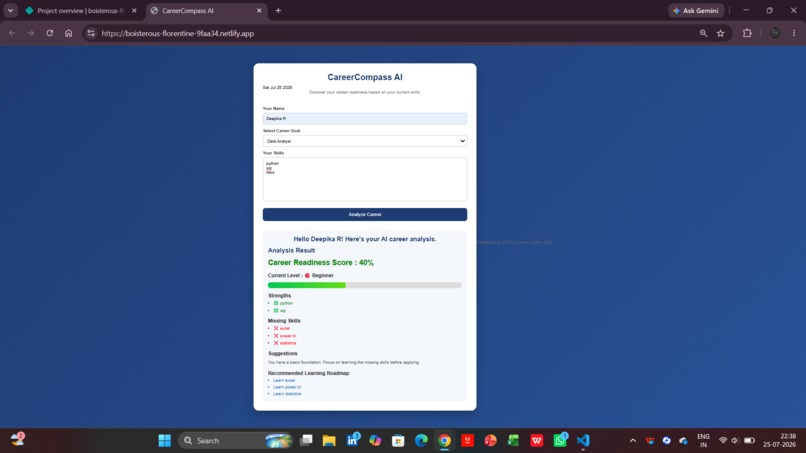Open File Explorer from the taskbar
The width and height of the screenshot is (806, 453).
[x=329, y=440]
